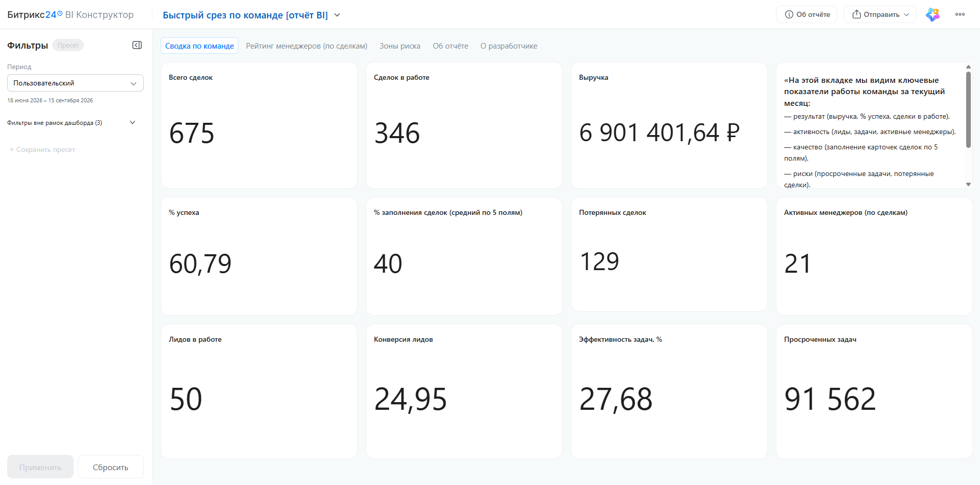
Task: Expand the report title dropdown chevron
Action: point(337,15)
